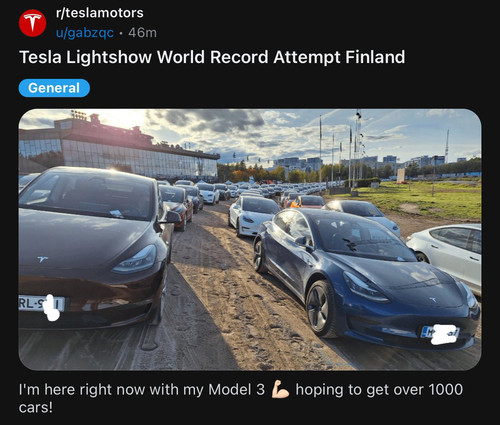Open the red Tesla subreddit avatar

click(32, 23)
